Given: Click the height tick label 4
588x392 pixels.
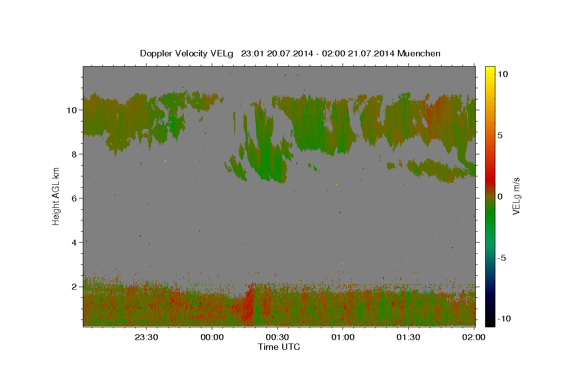Looking at the screenshot, I should (x=74, y=243).
